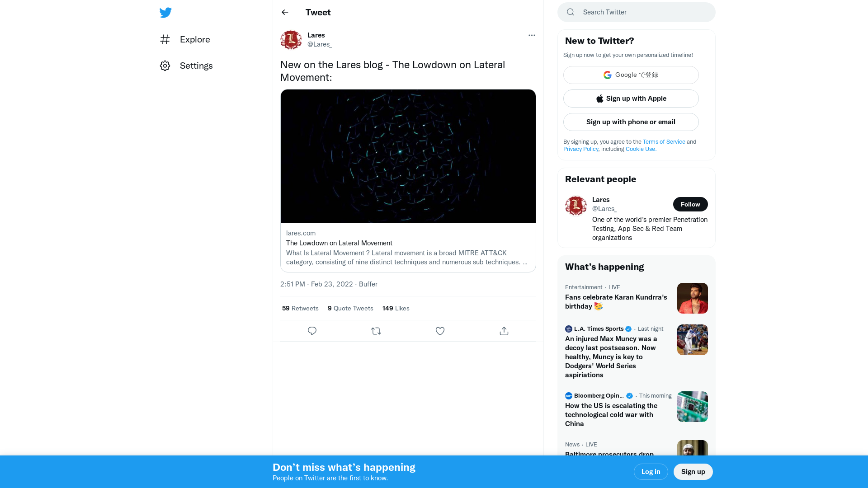Image resolution: width=868 pixels, height=488 pixels.
Task: View the 59 Retweets list
Action: coord(300,308)
